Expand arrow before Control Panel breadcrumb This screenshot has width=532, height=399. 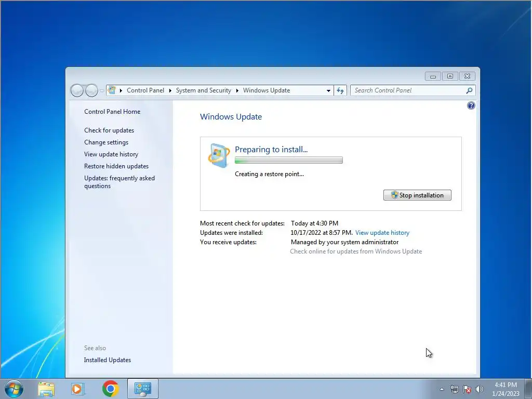121,90
